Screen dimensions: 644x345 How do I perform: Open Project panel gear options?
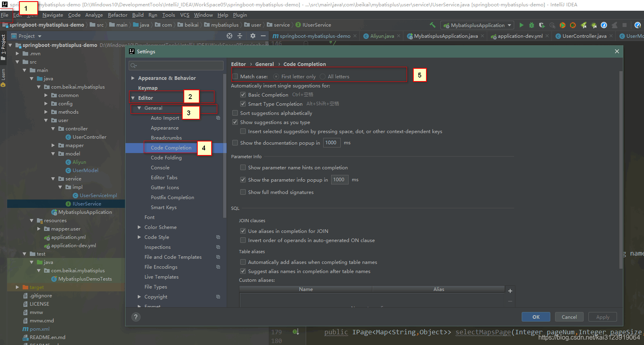[x=253, y=36]
